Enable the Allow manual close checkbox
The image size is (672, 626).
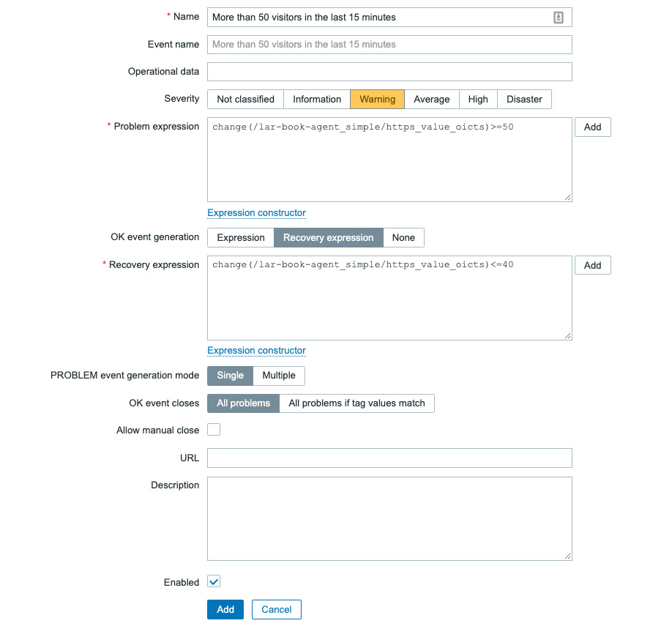click(x=213, y=430)
